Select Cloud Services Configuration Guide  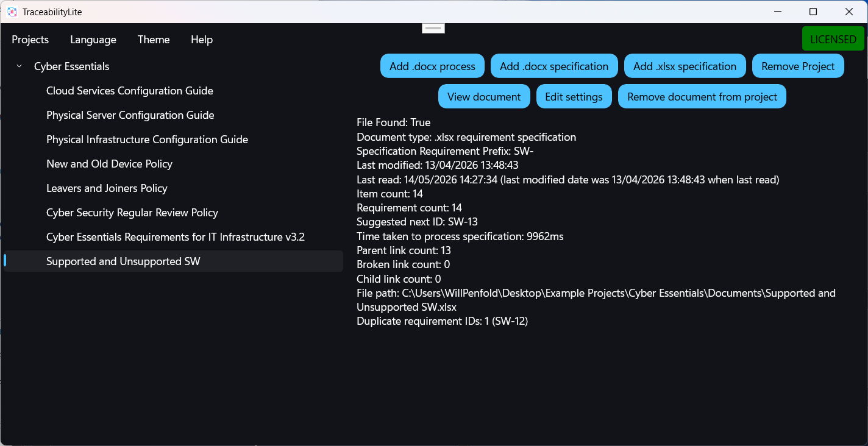(x=130, y=91)
